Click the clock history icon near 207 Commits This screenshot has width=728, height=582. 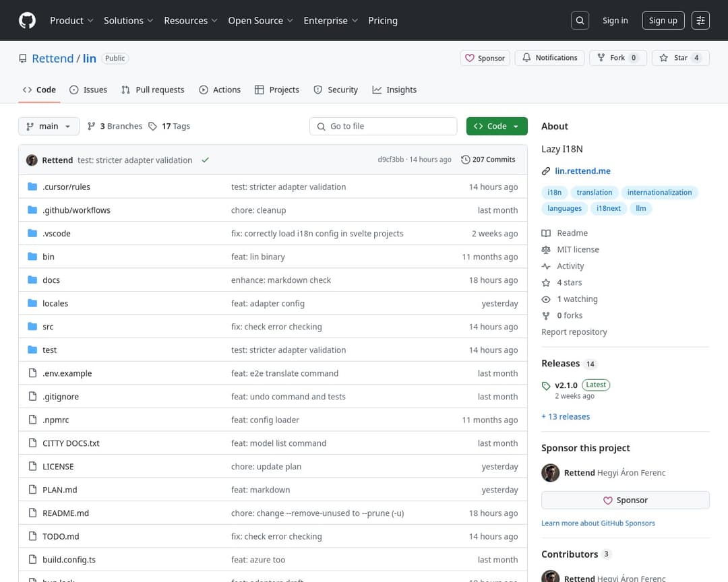465,160
